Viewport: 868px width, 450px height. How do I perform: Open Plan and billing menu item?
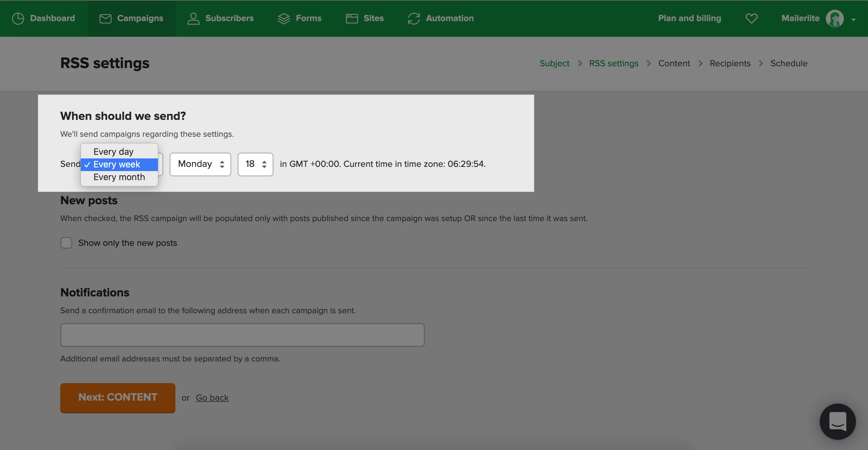coord(689,19)
